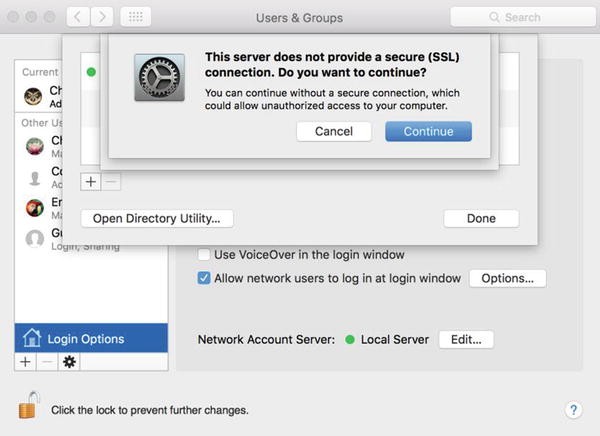
Task: Click the Continue button in SSL dialog
Action: point(428,131)
